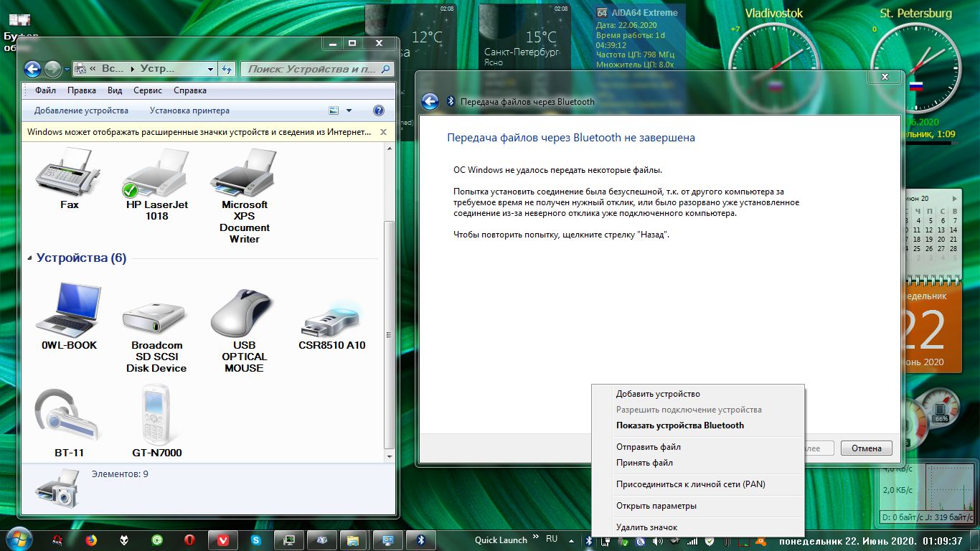Open Skype from the taskbar
The width and height of the screenshot is (980, 551).
tap(256, 540)
